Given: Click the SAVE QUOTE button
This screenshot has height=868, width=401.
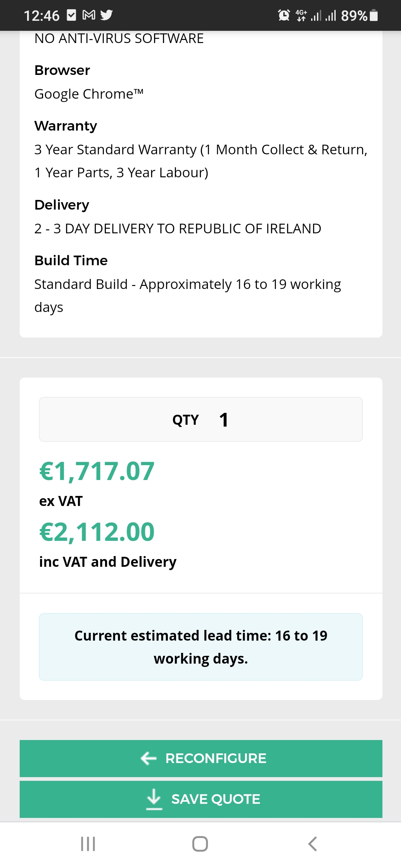Looking at the screenshot, I should pyautogui.click(x=201, y=799).
